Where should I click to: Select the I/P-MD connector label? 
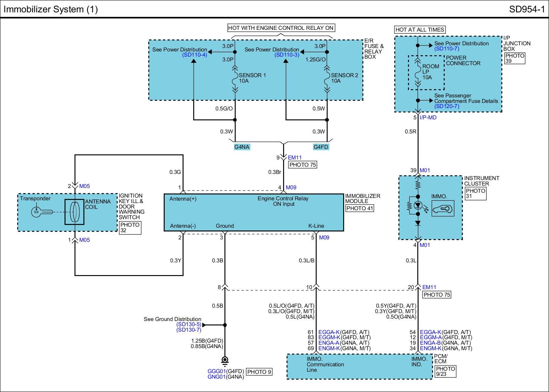[x=428, y=118]
